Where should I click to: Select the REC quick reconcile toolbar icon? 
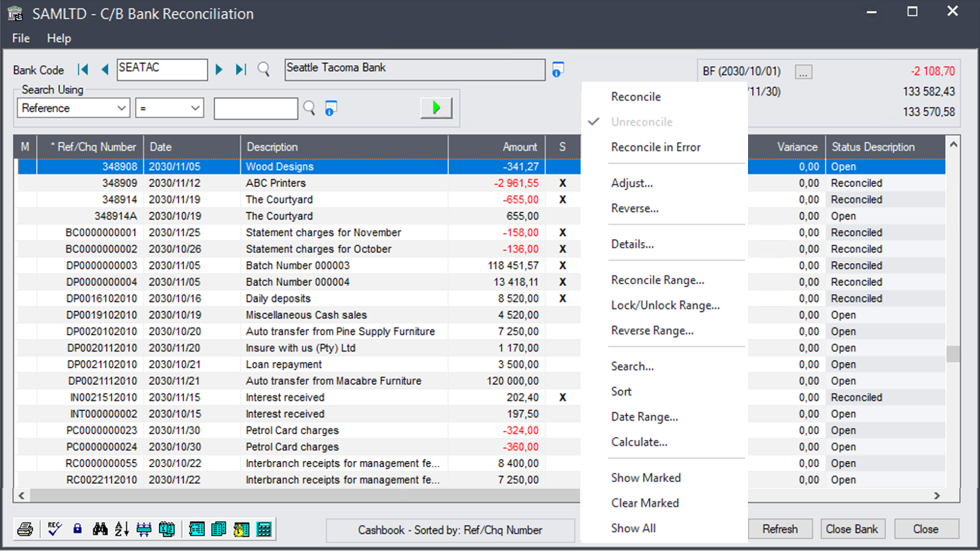point(54,529)
